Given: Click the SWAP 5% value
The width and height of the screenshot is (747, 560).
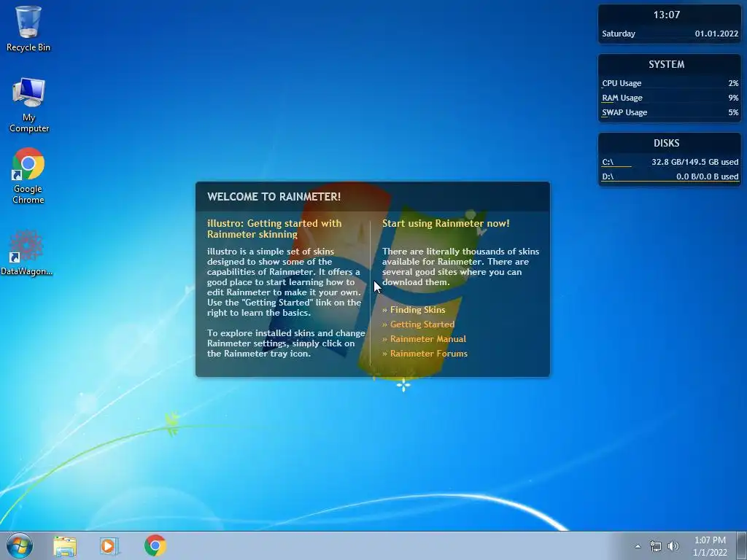Looking at the screenshot, I should click(x=733, y=113).
